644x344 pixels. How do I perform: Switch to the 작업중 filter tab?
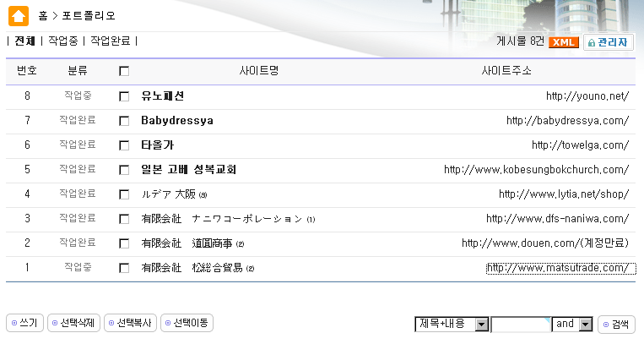[x=62, y=41]
